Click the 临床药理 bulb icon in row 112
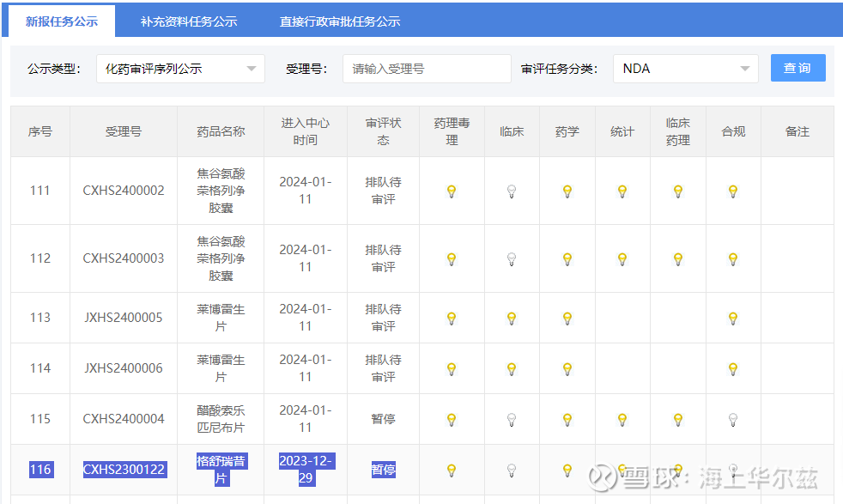The height and width of the screenshot is (504, 843). pos(678,258)
